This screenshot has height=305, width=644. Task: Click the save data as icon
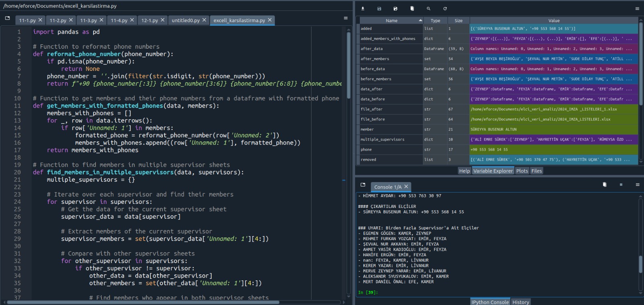395,8
